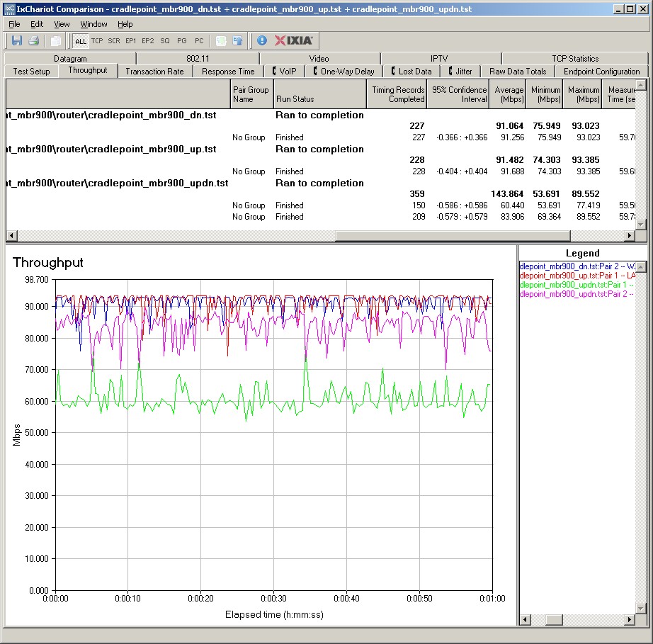This screenshot has height=644, width=653.
Task: Click the IxChariot application icon in title bar
Action: click(x=9, y=9)
